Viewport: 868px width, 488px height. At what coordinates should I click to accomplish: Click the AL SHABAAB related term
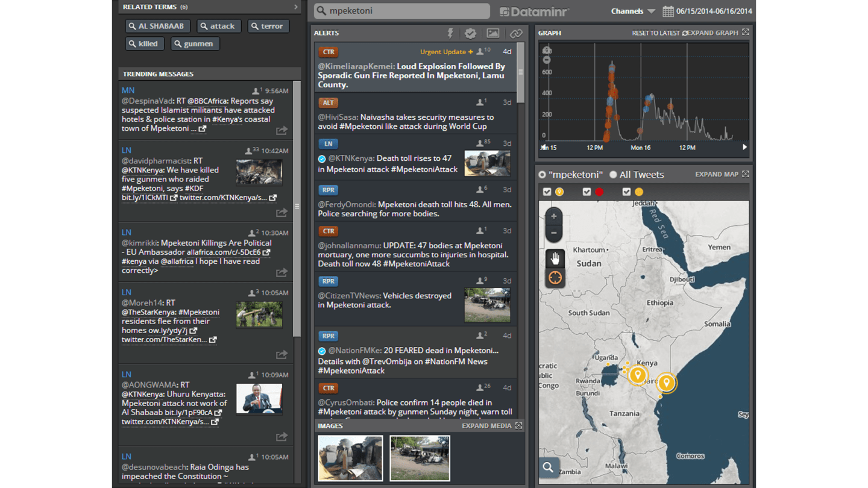[x=158, y=26]
